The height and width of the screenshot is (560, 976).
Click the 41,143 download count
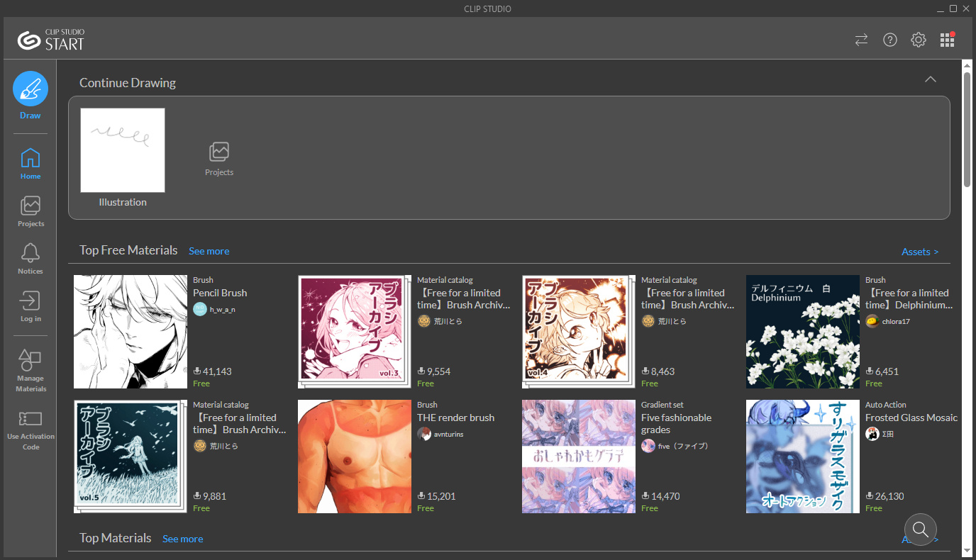[x=217, y=371]
